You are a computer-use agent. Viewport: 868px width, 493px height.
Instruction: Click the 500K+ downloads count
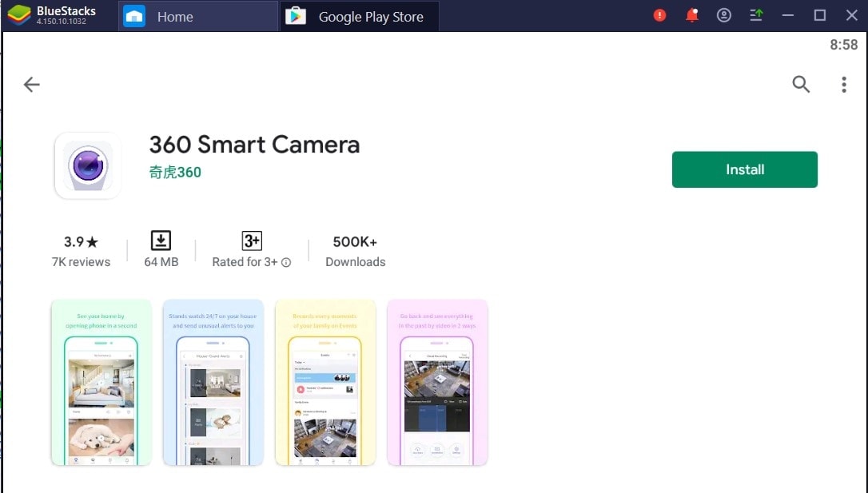(x=355, y=242)
